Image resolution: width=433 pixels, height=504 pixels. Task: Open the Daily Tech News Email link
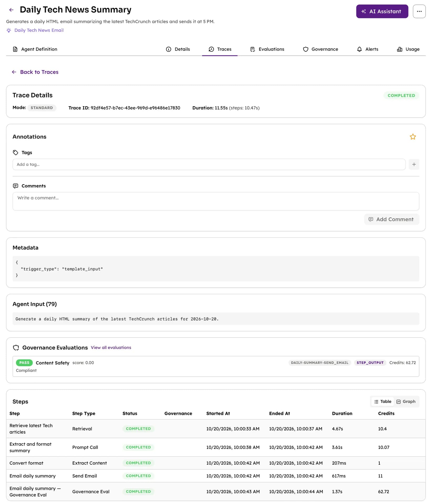[39, 30]
